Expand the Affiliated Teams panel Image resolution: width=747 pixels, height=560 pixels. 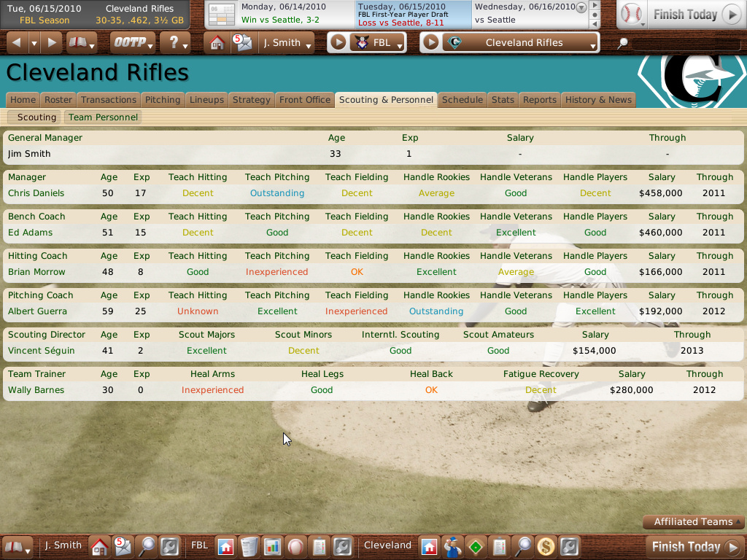click(x=693, y=522)
